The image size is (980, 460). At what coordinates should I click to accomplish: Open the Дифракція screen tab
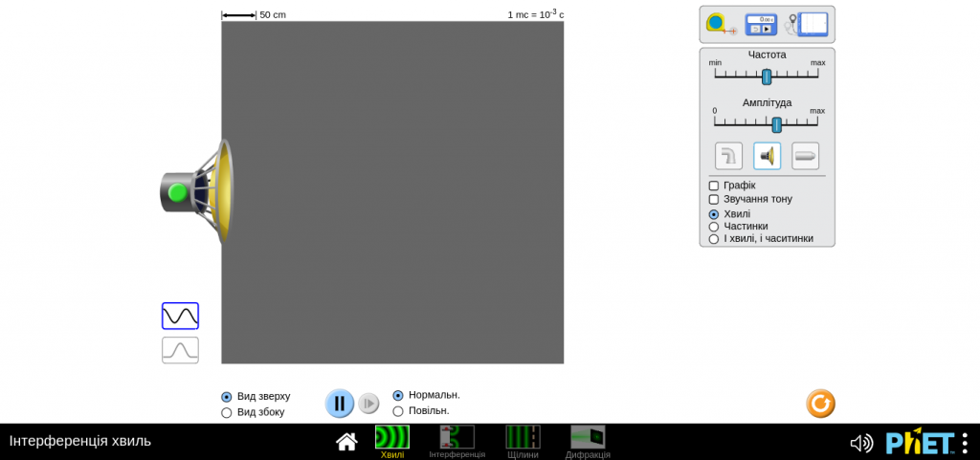pyautogui.click(x=588, y=442)
